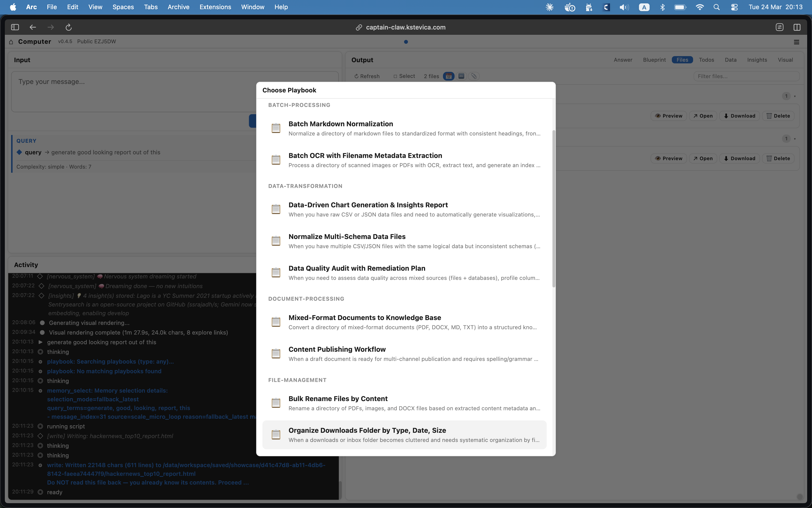Image resolution: width=812 pixels, height=508 pixels.
Task: Go back with the browser back arrow
Action: coord(33,27)
